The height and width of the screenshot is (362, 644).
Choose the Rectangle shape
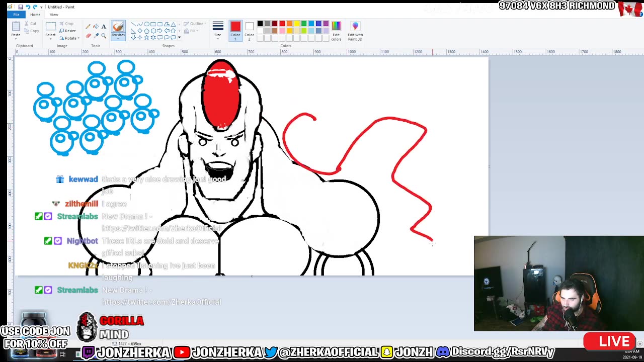pos(153,24)
